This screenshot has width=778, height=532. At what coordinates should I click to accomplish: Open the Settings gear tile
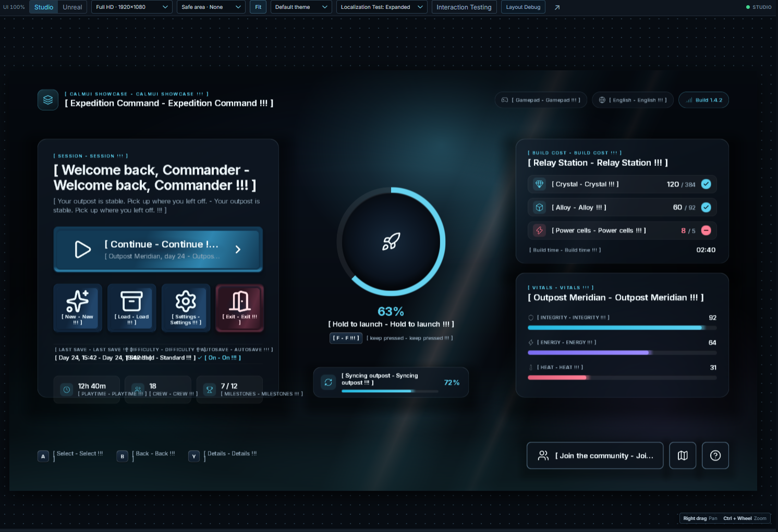pyautogui.click(x=186, y=308)
